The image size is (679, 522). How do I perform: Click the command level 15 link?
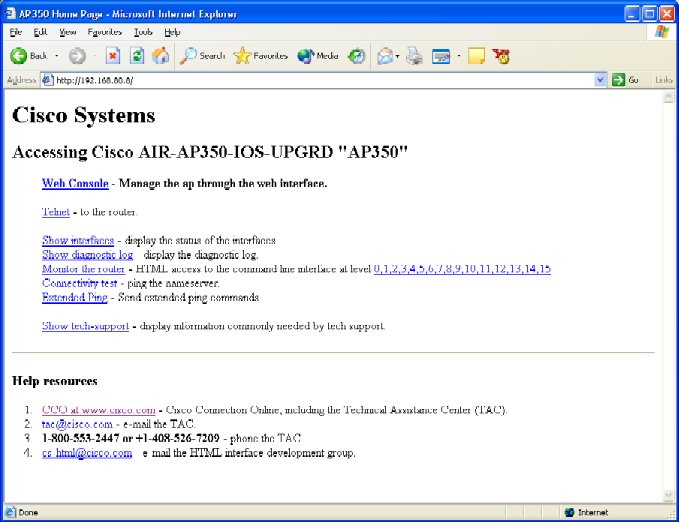pos(545,269)
